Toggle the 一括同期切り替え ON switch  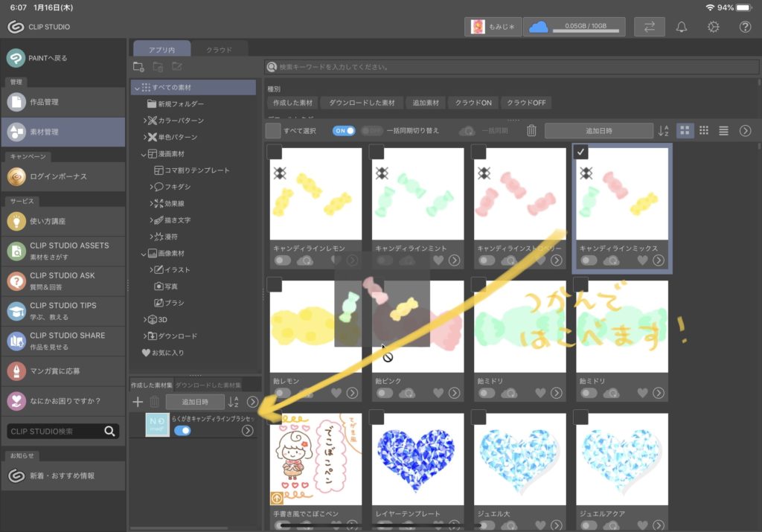(346, 131)
